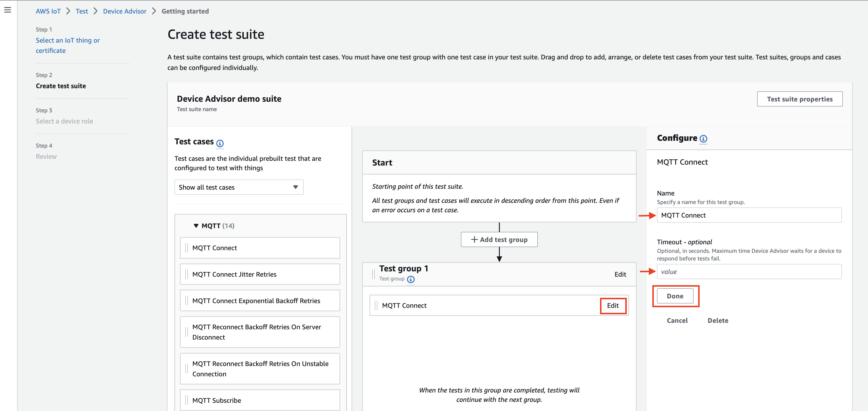This screenshot has height=411, width=868.
Task: Click the Cancel option below Done button
Action: pos(677,320)
